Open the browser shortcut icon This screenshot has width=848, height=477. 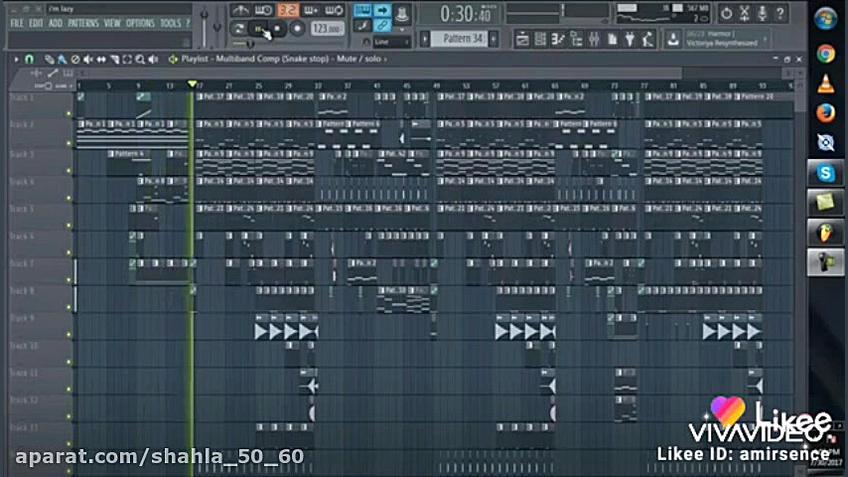[x=576, y=39]
